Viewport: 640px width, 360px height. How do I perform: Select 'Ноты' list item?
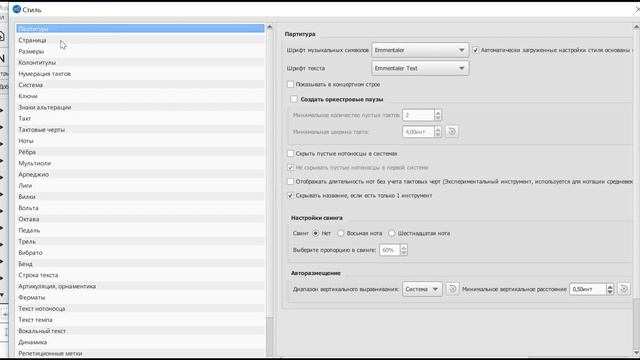tap(140, 141)
